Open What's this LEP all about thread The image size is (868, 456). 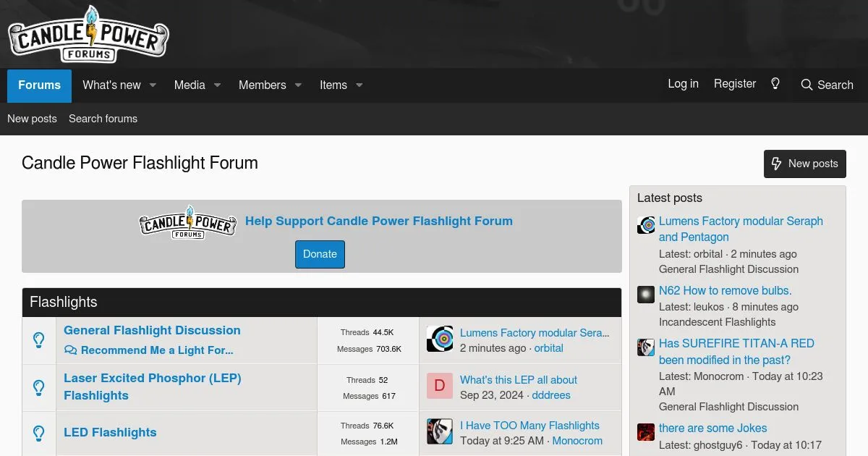pos(519,380)
